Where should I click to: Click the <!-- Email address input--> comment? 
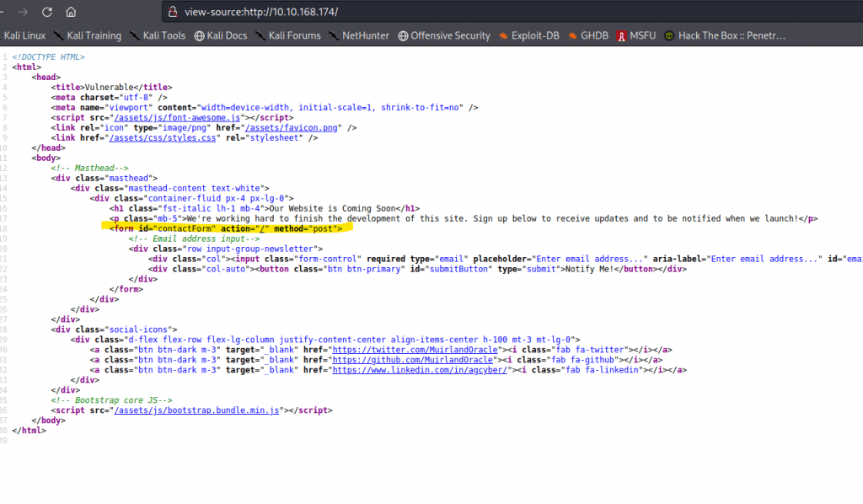coord(195,239)
